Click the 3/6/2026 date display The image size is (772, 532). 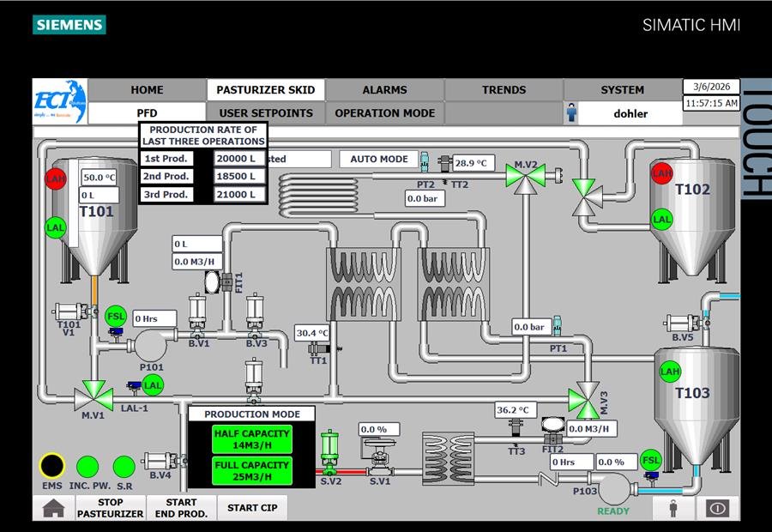(x=711, y=87)
